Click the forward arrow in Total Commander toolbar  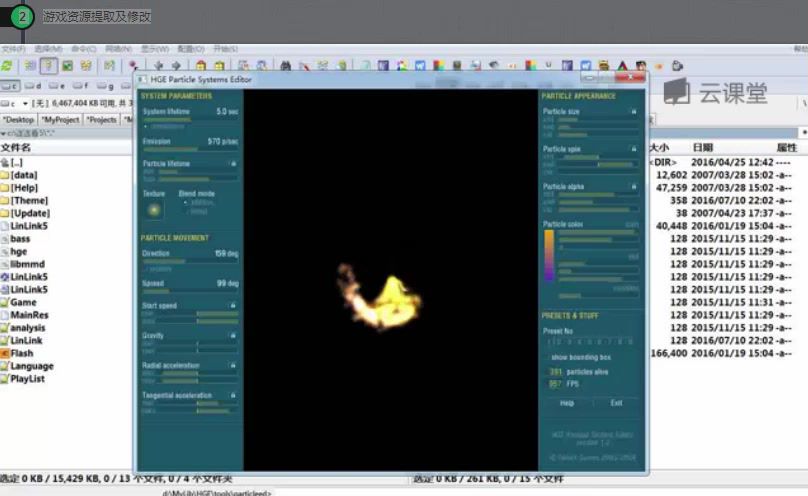[x=176, y=66]
